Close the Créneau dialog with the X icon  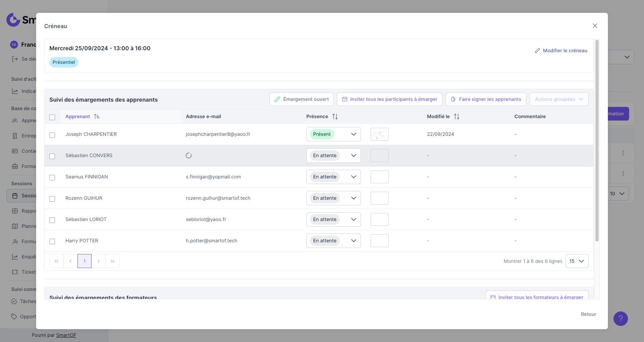pyautogui.click(x=595, y=26)
